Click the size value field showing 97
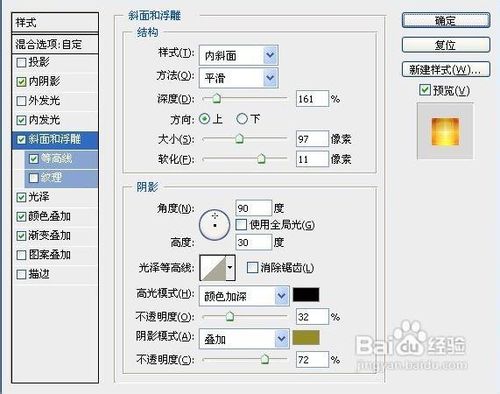This screenshot has height=394, width=500. (x=312, y=139)
